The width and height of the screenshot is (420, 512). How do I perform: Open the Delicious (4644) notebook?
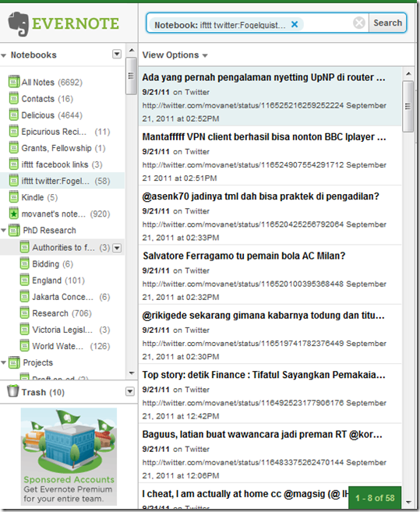click(52, 115)
